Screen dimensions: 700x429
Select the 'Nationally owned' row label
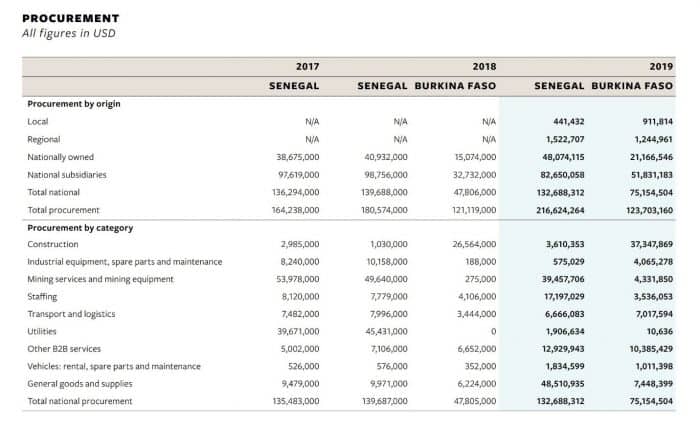pos(61,157)
